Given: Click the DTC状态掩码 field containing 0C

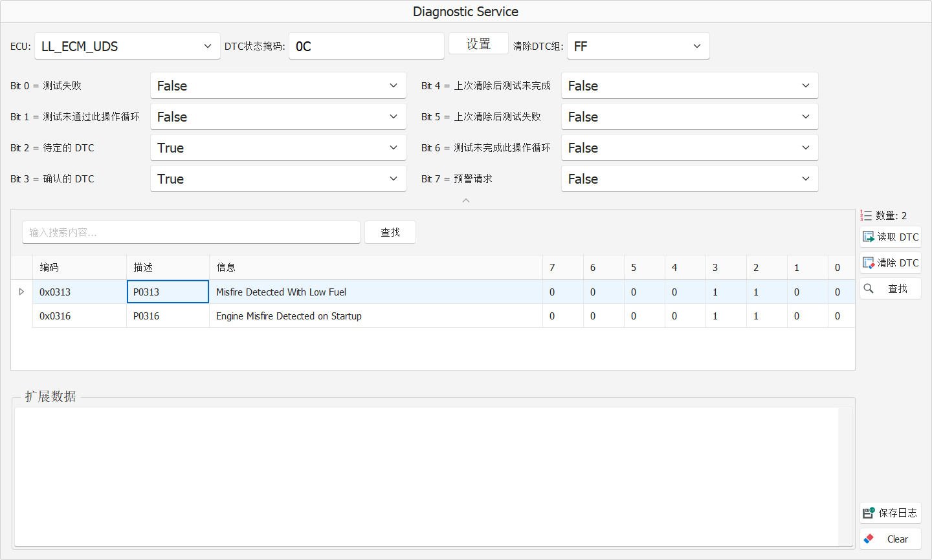Looking at the screenshot, I should click(366, 46).
